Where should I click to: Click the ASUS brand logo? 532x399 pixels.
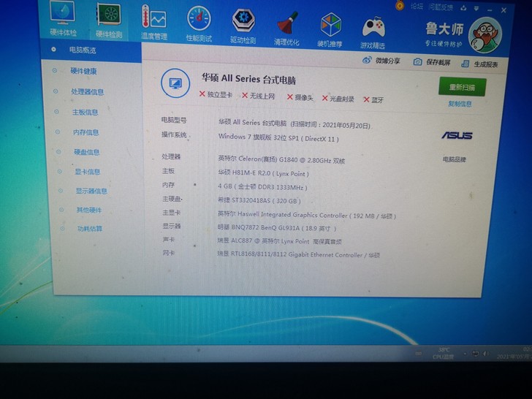457,135
